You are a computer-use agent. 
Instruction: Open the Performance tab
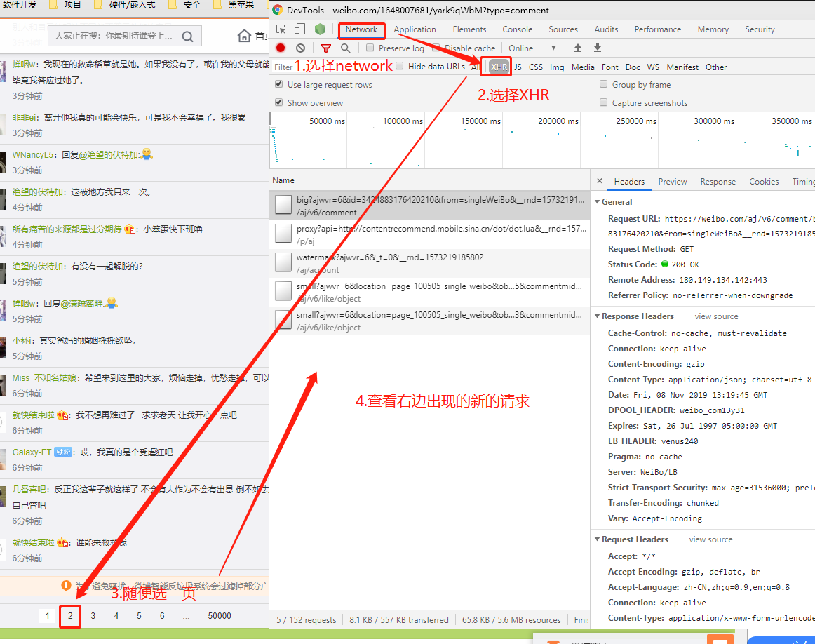(x=657, y=29)
